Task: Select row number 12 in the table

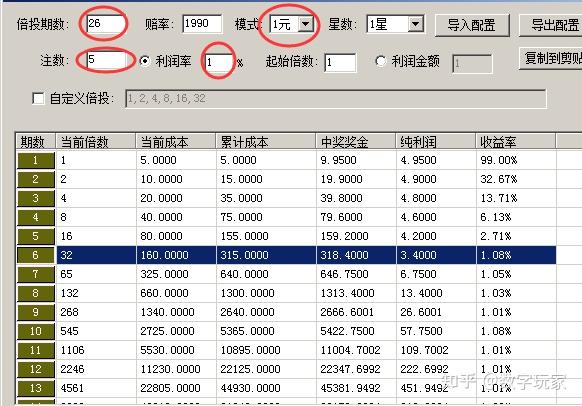Action: click(x=36, y=369)
